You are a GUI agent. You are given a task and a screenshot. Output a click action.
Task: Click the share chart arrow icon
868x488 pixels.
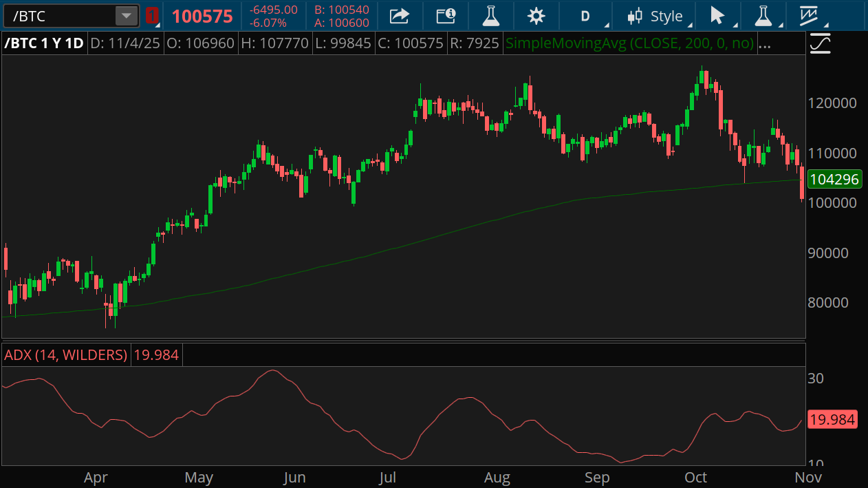coord(399,16)
